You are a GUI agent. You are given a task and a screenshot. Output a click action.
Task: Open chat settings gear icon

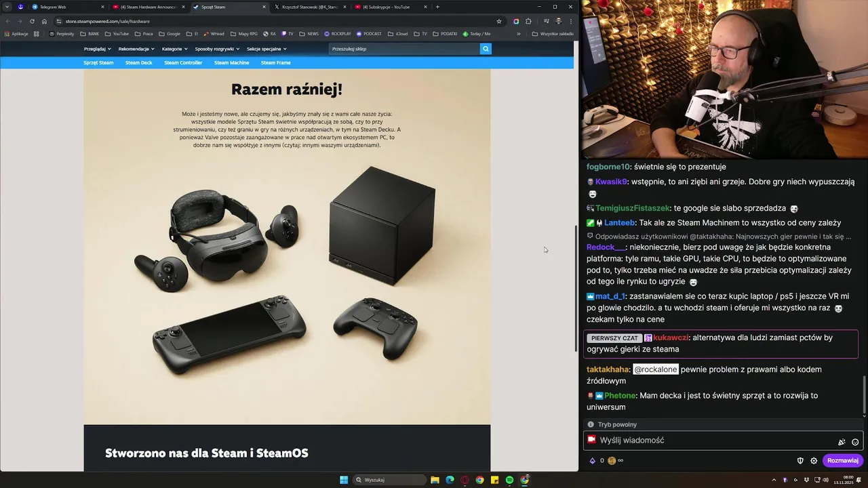click(814, 461)
